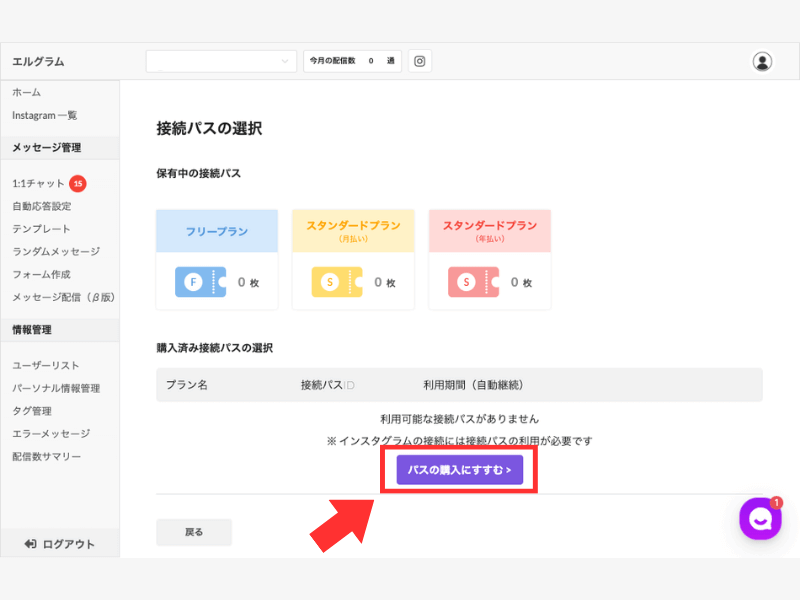Click the 今月の配信数 counter box
The image size is (800, 600).
click(352, 61)
